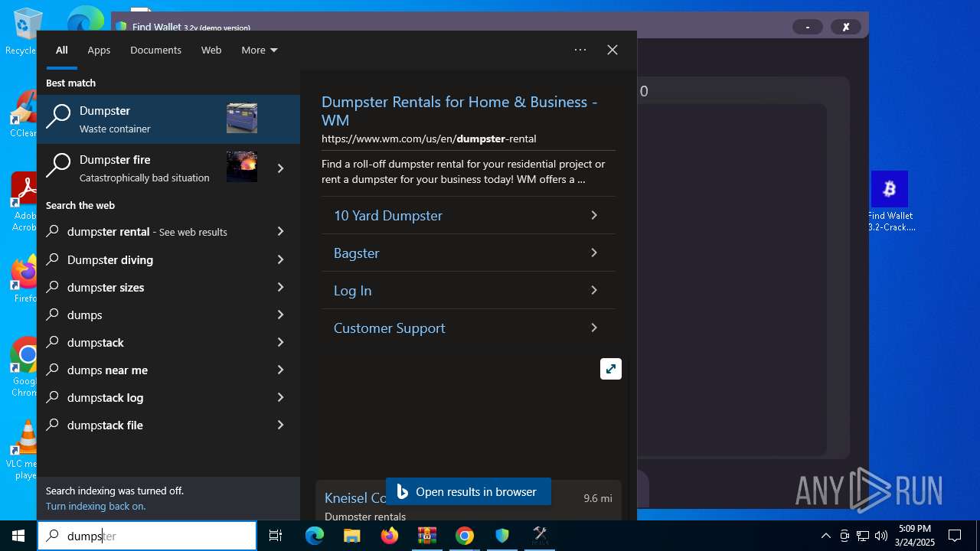
Task: Open the Dumpster best match result
Action: click(x=168, y=119)
